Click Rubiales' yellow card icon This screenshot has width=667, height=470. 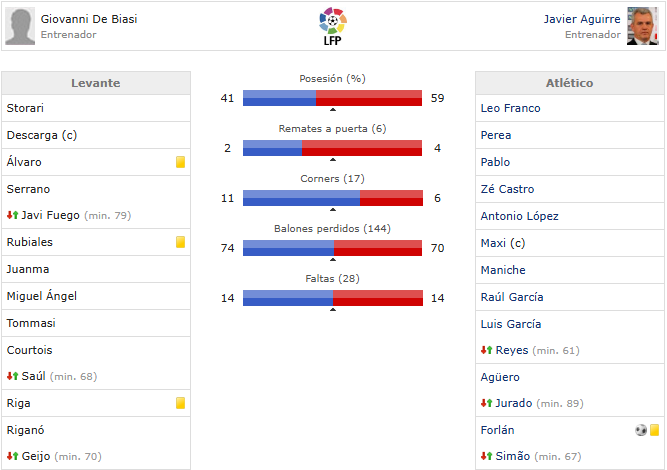coord(181,242)
